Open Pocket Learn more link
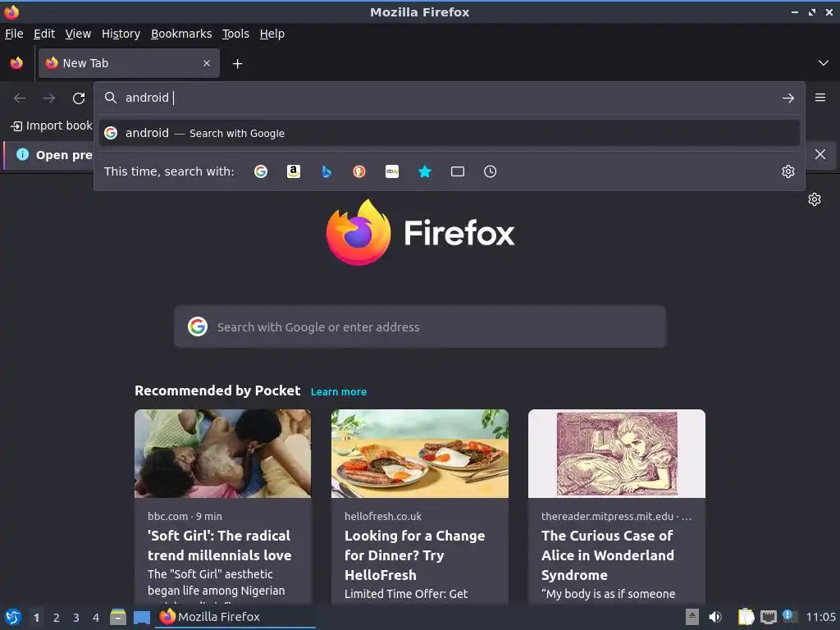Image resolution: width=840 pixels, height=630 pixels. [x=339, y=391]
